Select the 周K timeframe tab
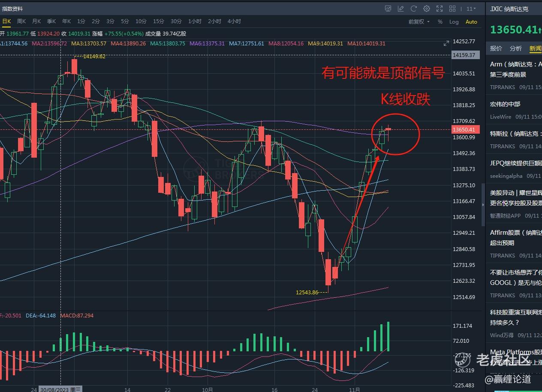This screenshot has width=542, height=392. 21,21
